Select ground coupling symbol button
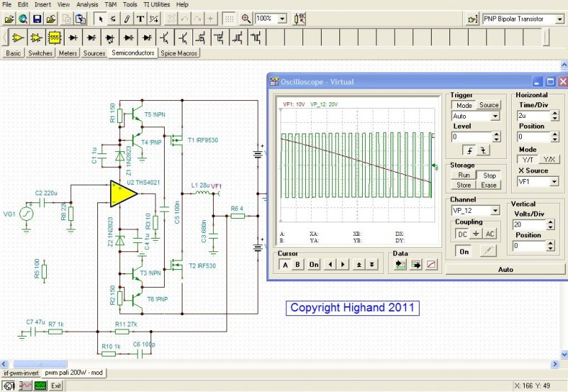Screen dimensions: 568x392 476,234
